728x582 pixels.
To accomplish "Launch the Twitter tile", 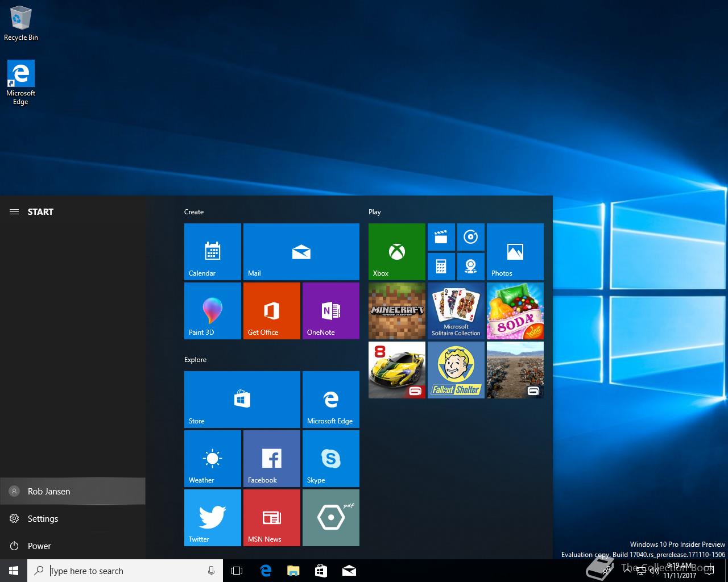I will point(213,518).
